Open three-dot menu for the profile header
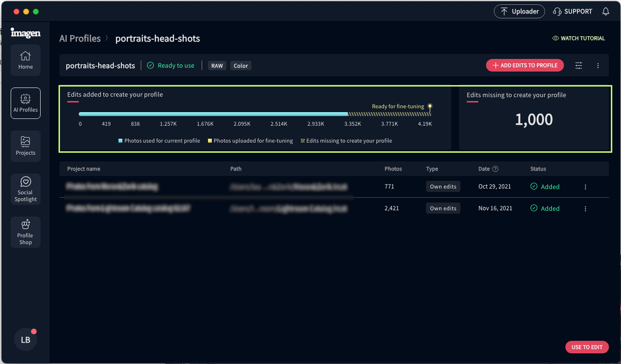 point(598,66)
